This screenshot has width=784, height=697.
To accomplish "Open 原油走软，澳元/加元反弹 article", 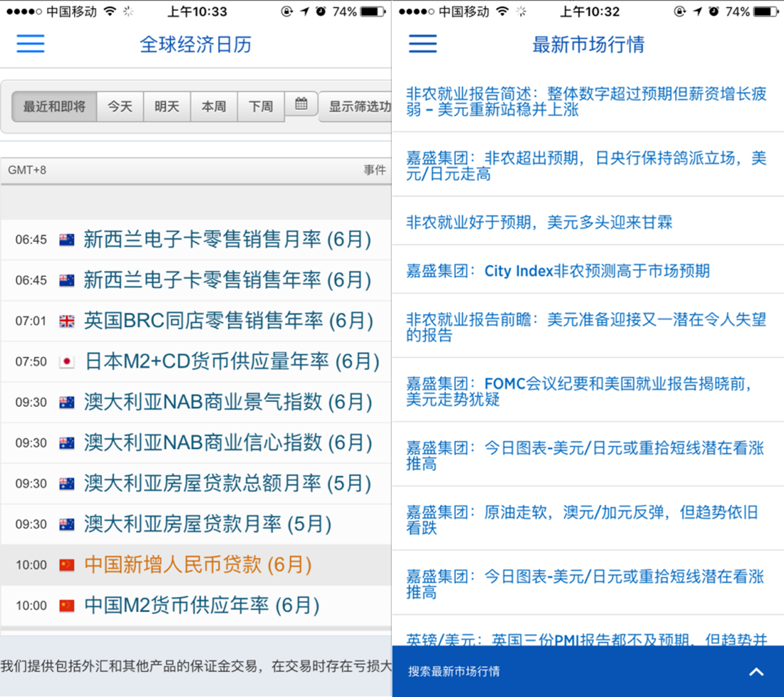I will tap(582, 520).
